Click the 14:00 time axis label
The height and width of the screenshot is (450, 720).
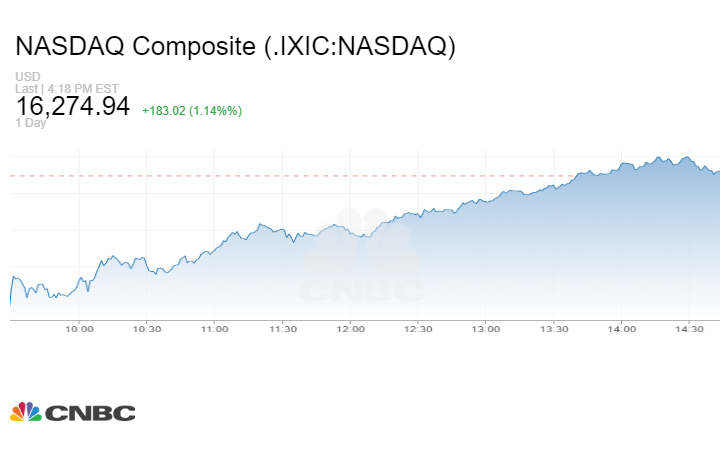pyautogui.click(x=621, y=329)
